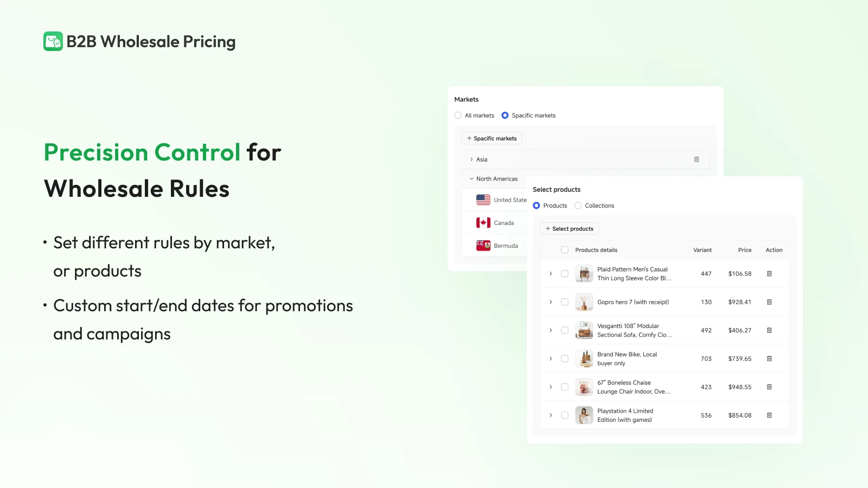The height and width of the screenshot is (488, 868).
Task: Delete the Asia market row
Action: tap(697, 159)
